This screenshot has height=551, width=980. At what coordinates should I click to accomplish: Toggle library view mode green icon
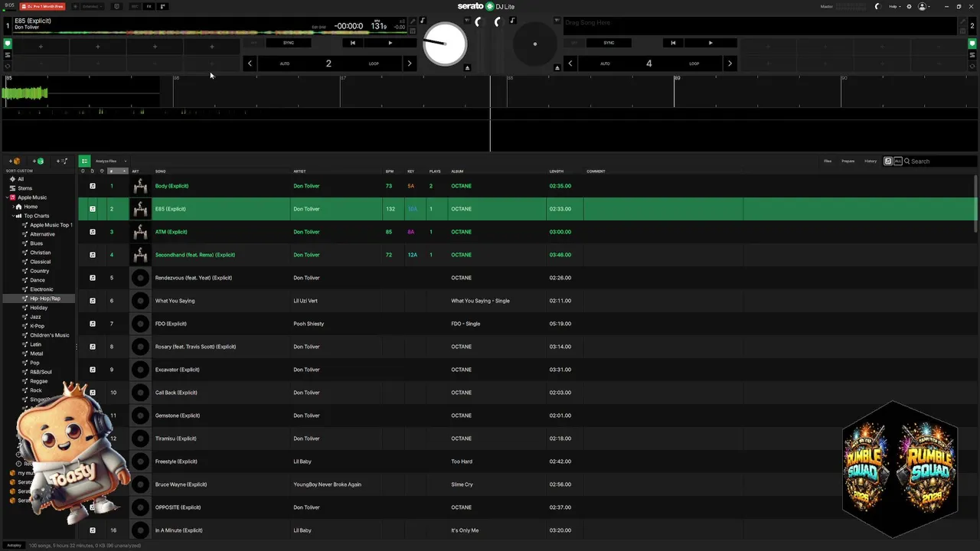click(x=84, y=161)
